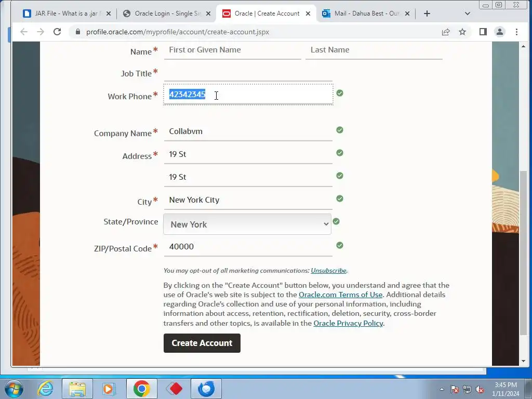Reload the current page

coord(57,32)
